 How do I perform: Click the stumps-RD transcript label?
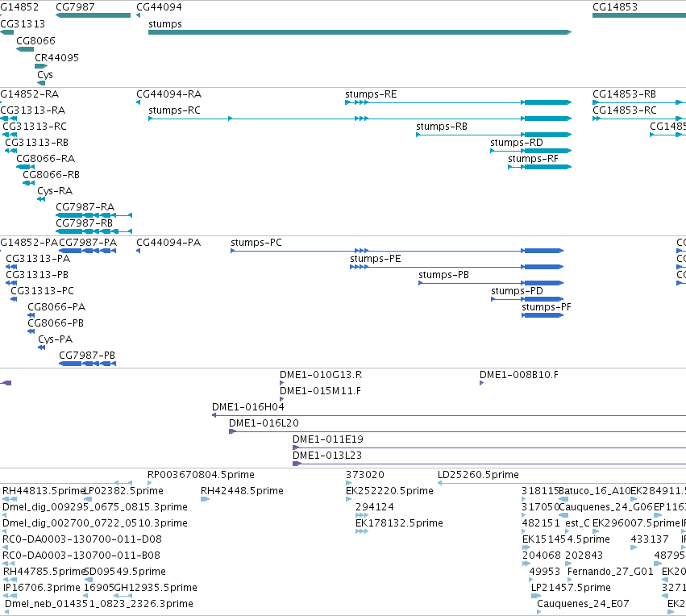click(516, 143)
